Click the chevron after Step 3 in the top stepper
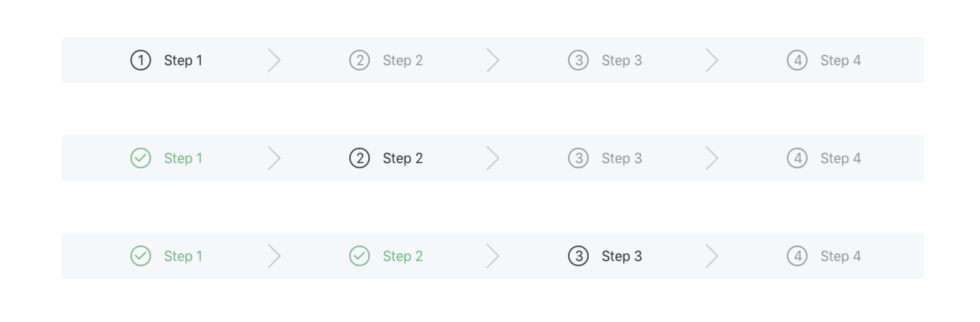The width and height of the screenshot is (980, 322). pos(712,60)
